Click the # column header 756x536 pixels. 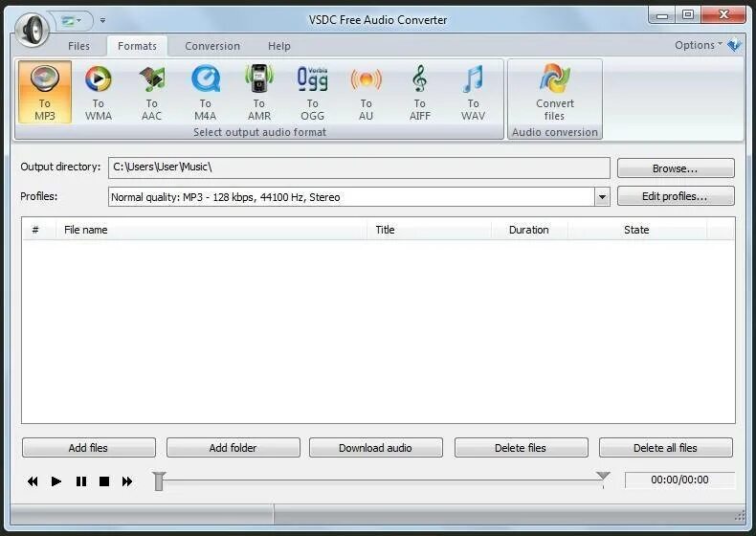pos(39,230)
